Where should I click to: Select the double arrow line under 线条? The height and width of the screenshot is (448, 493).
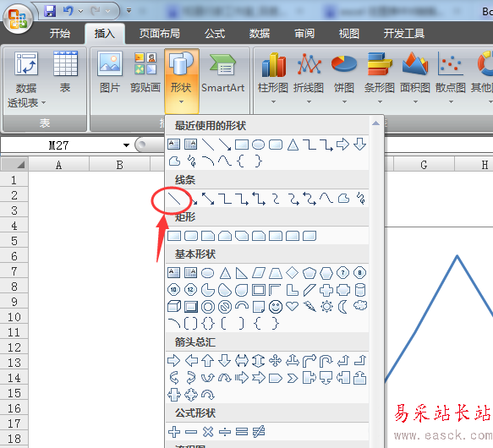coord(208,199)
